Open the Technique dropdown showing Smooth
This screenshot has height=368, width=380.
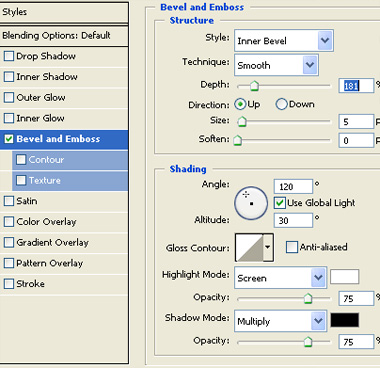point(276,65)
